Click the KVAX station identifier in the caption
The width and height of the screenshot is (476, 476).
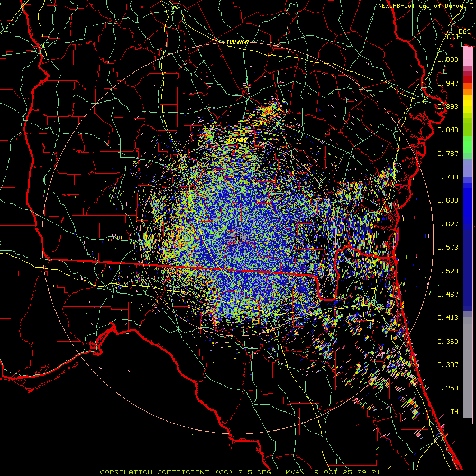295,472
